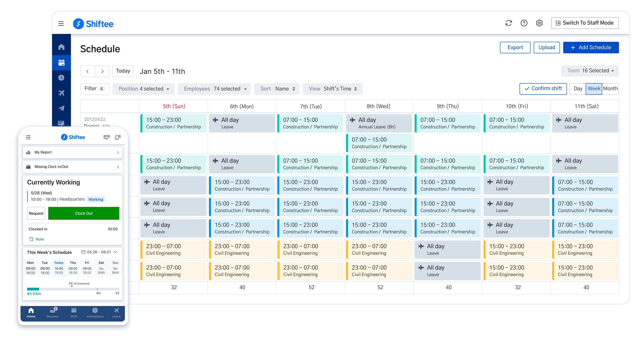Click the Shiftee logo in desktop header
This screenshot has height=343, width=644.
pyautogui.click(x=93, y=24)
